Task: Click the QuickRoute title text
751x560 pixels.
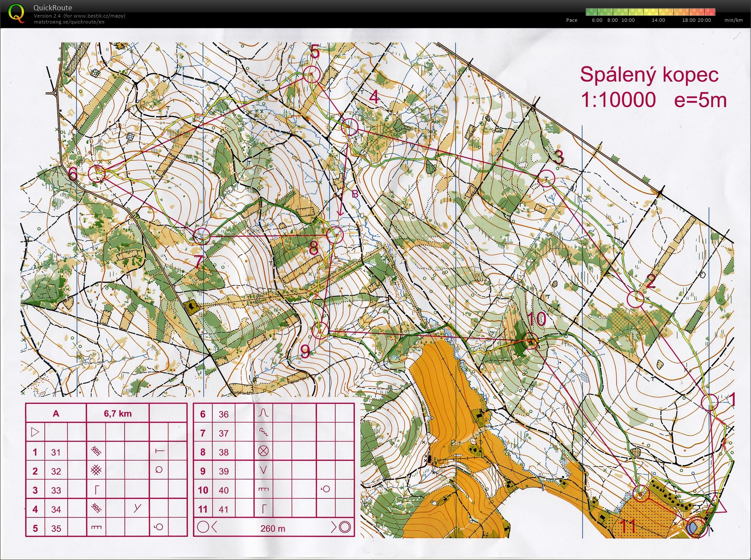Action: tap(53, 8)
